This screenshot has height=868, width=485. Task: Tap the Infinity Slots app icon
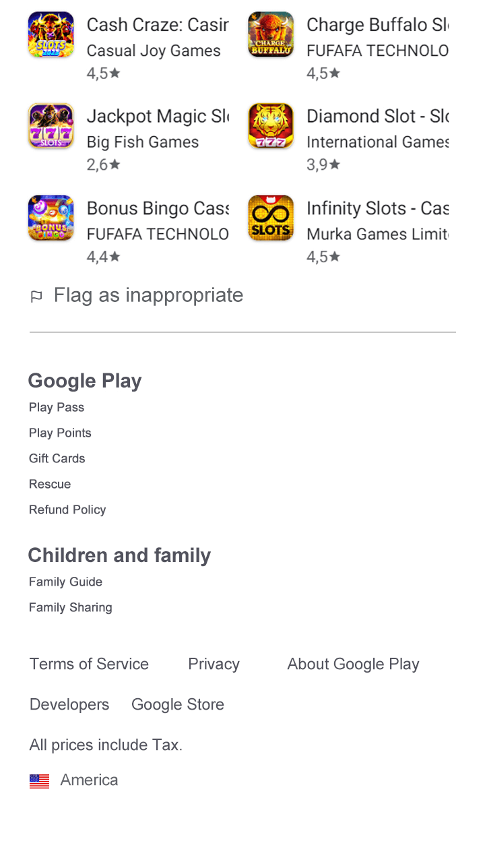(271, 218)
